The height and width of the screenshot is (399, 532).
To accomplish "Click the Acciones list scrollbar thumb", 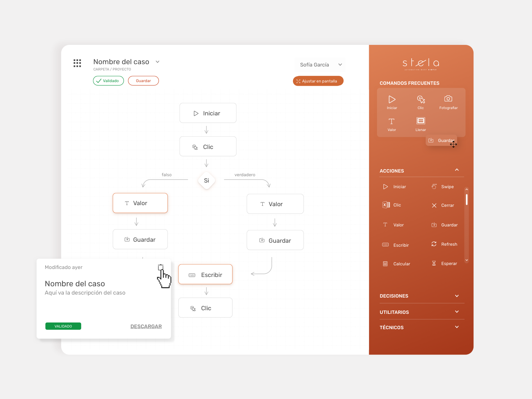I will tap(467, 199).
